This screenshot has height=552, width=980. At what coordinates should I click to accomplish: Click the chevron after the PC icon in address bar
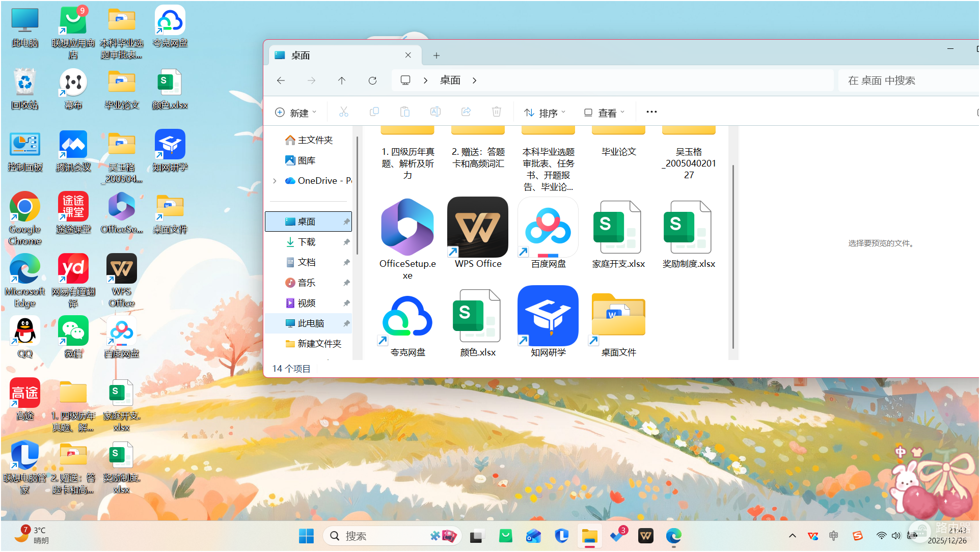coord(426,80)
